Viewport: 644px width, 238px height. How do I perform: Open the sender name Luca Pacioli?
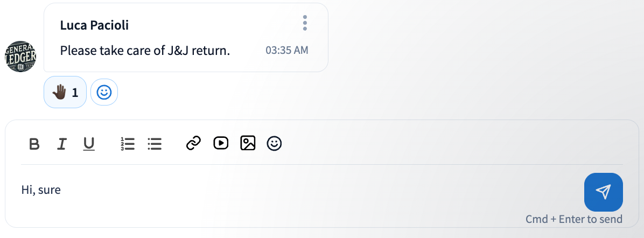click(x=94, y=25)
